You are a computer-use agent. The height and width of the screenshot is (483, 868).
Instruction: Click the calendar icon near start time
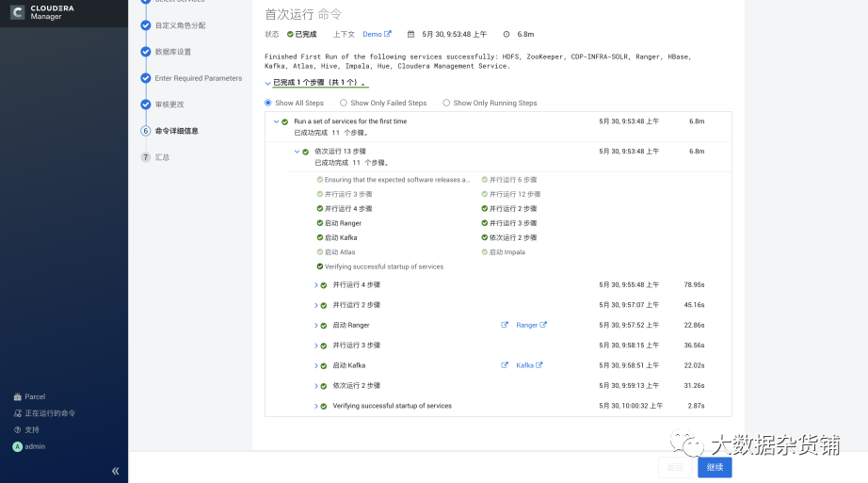tap(410, 34)
